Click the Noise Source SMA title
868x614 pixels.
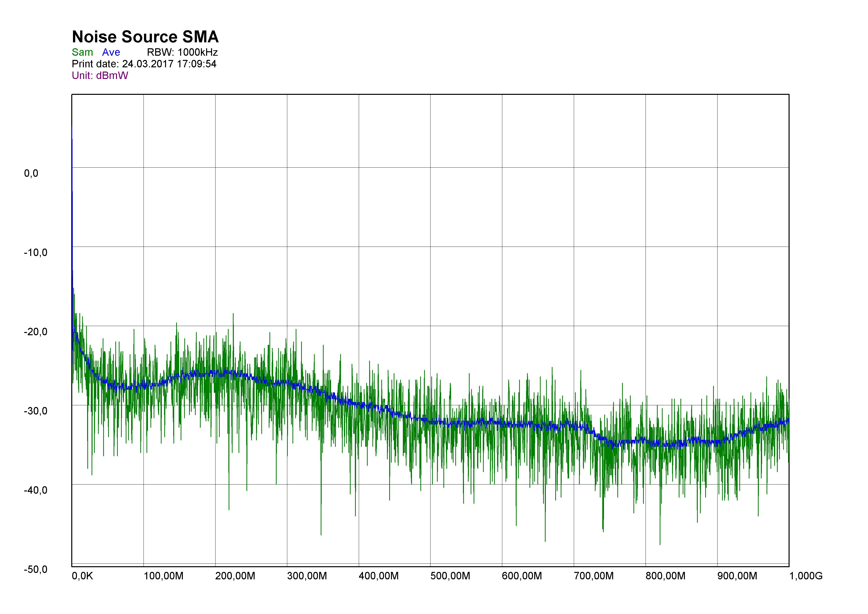point(145,37)
